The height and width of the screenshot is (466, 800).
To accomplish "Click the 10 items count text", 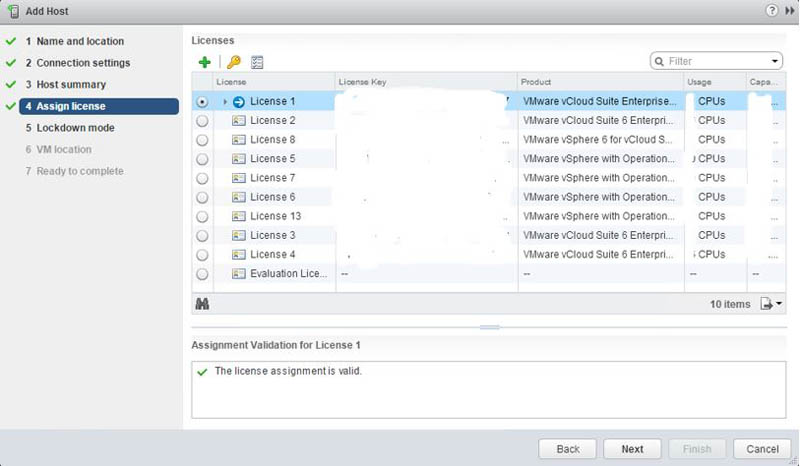I will (x=730, y=304).
